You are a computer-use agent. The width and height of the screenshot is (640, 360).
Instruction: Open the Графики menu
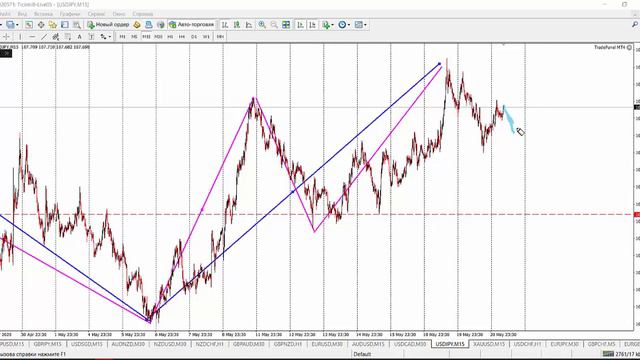(x=70, y=14)
